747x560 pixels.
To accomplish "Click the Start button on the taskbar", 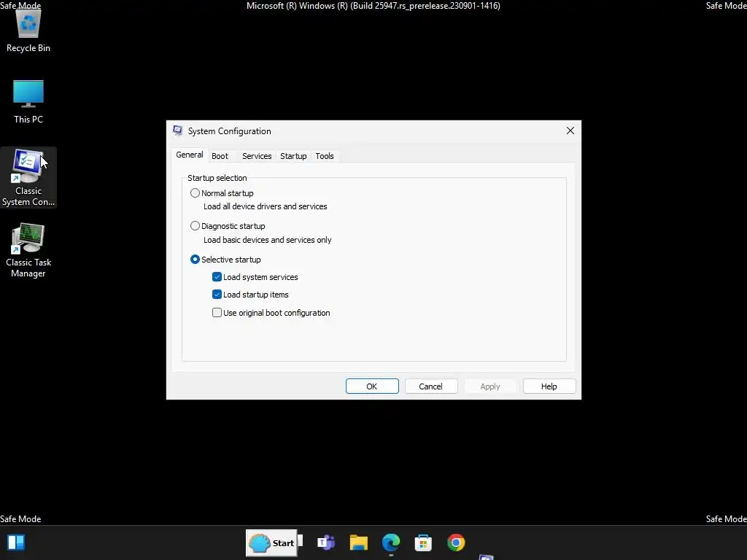I will [271, 542].
